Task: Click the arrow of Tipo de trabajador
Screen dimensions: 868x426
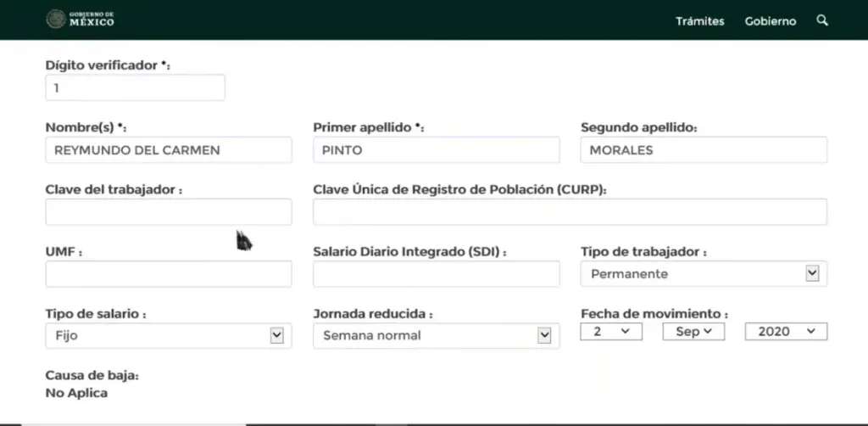Action: [812, 273]
